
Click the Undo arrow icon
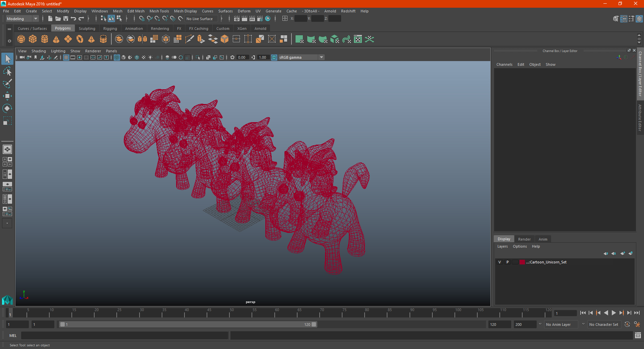click(x=73, y=19)
